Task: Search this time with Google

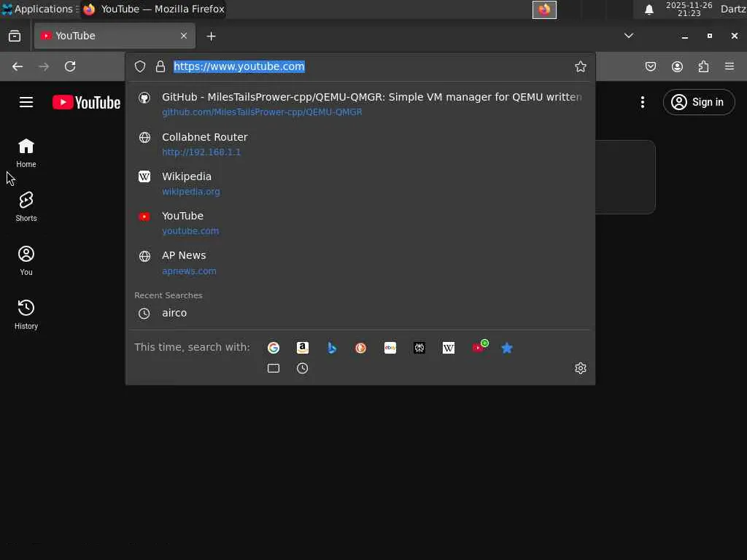Action: tap(274, 348)
